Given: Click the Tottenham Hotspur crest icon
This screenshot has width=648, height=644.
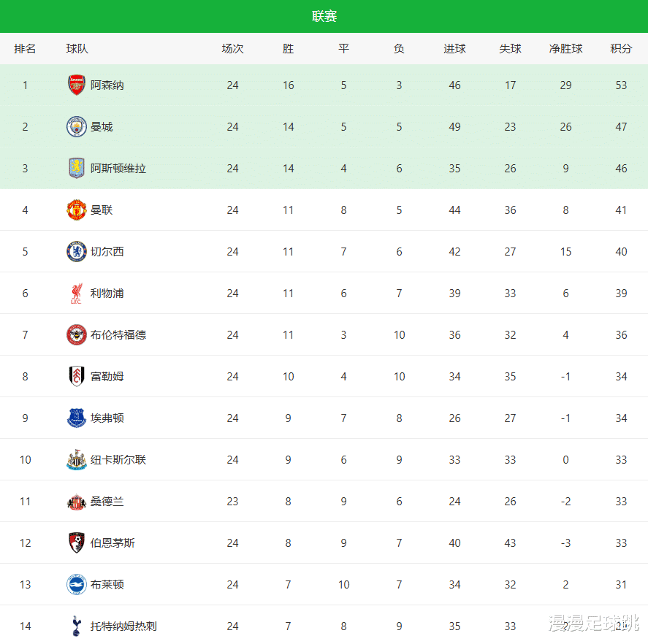Looking at the screenshot, I should [x=77, y=626].
